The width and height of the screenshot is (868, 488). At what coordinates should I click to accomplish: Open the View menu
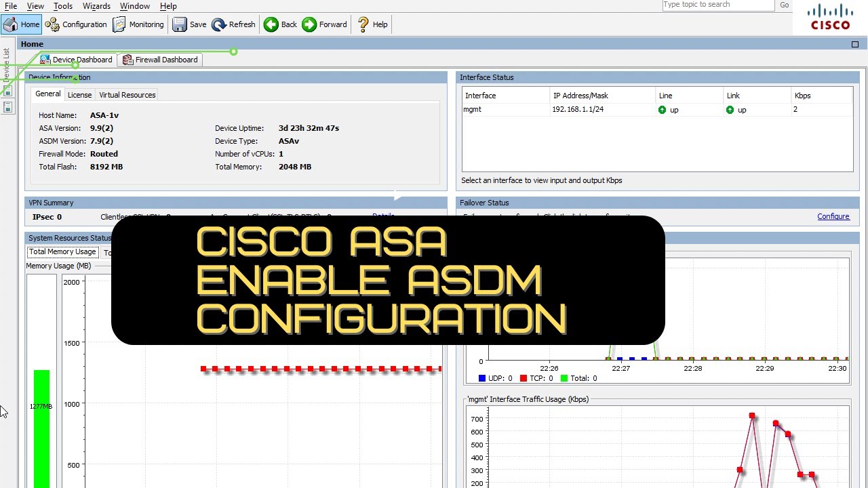[35, 6]
